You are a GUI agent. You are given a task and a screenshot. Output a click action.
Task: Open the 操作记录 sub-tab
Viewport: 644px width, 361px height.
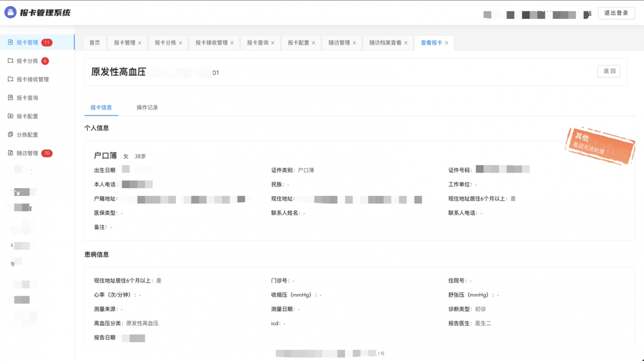[x=147, y=108]
